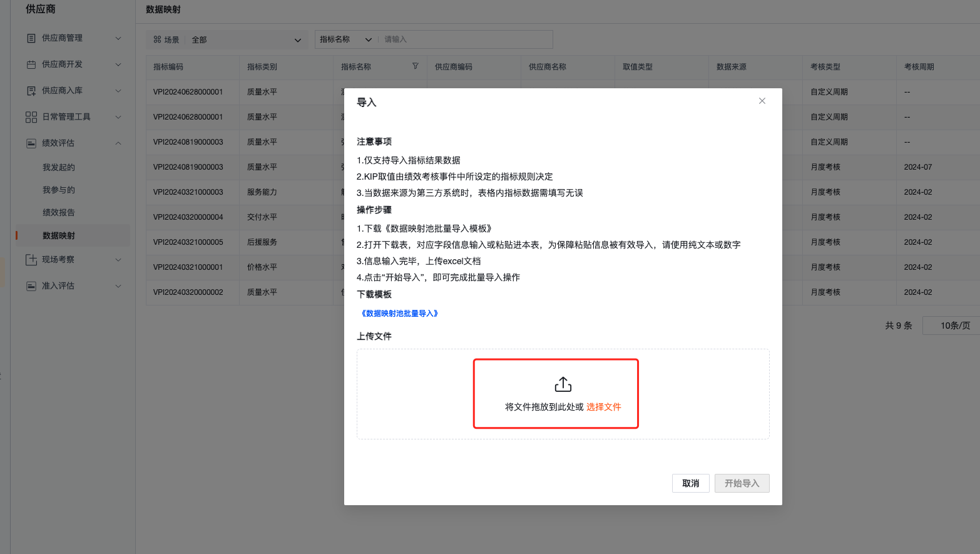
Task: Close the 导入 dialog
Action: (762, 101)
